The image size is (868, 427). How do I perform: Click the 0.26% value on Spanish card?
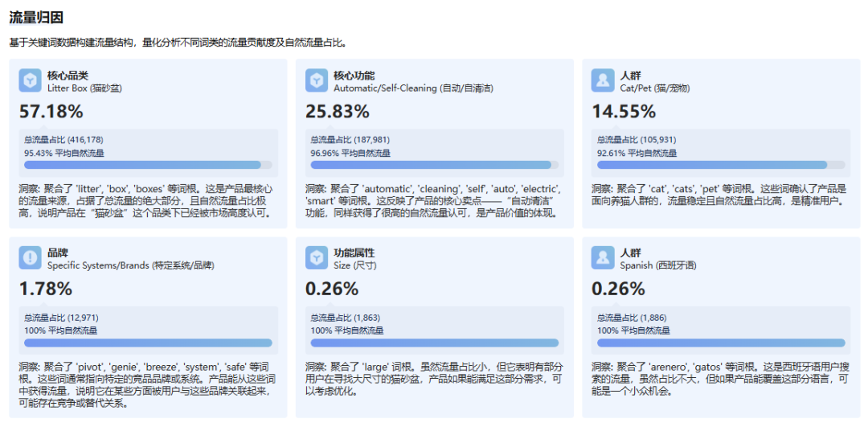coord(618,289)
